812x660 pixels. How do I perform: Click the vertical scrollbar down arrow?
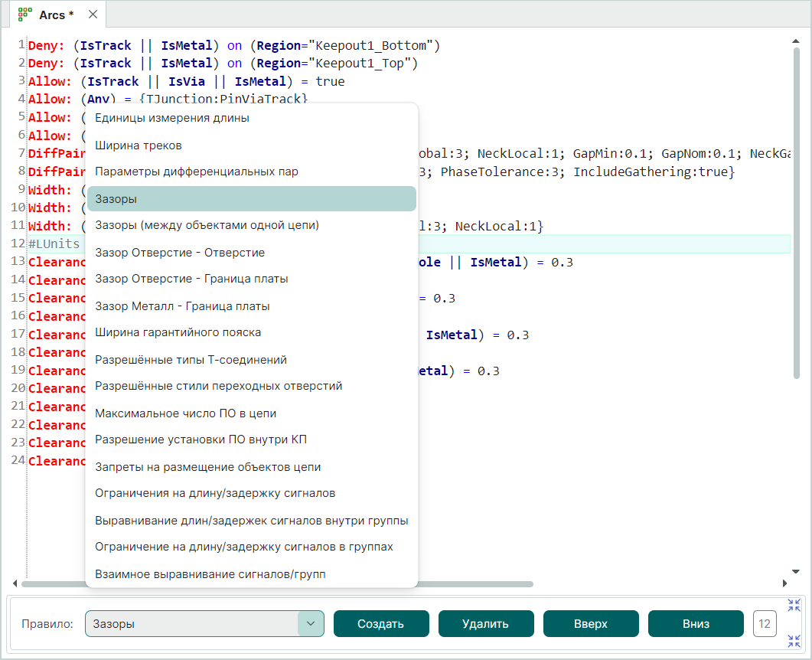pyautogui.click(x=796, y=571)
